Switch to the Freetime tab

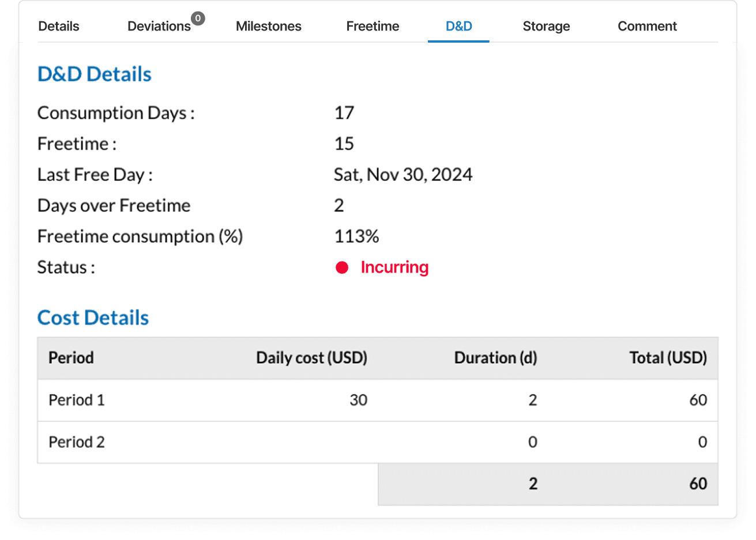pos(373,26)
